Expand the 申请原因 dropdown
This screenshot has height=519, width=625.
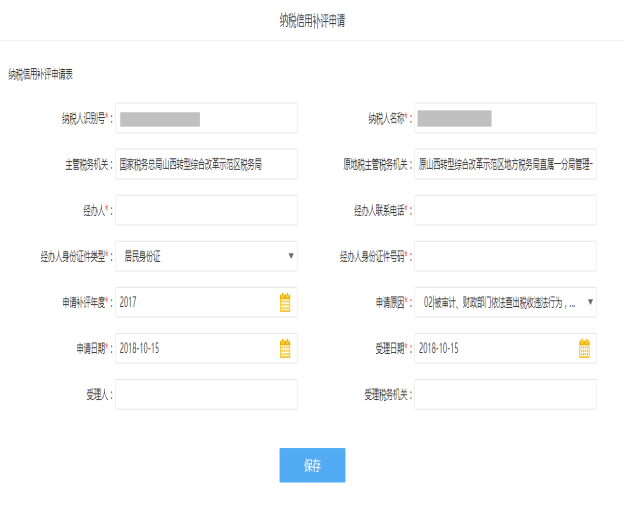pyautogui.click(x=590, y=302)
